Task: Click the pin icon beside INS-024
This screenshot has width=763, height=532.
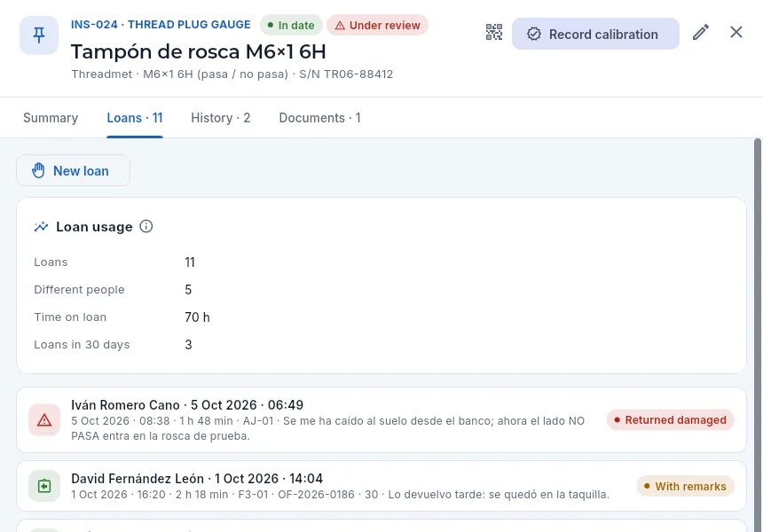Action: click(39, 35)
